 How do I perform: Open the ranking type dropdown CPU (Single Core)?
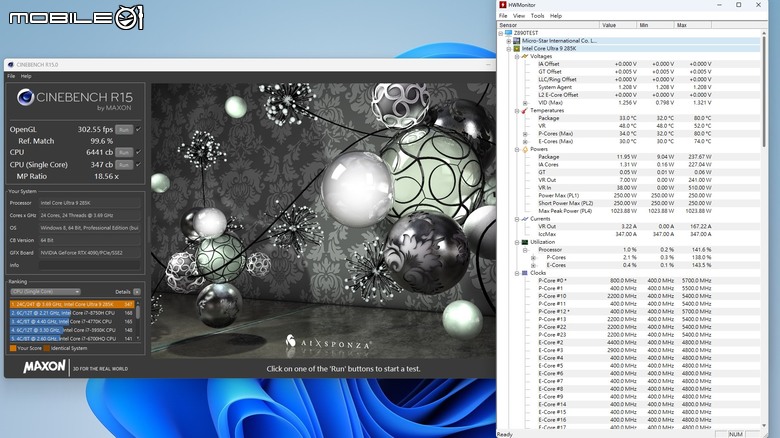coord(45,292)
